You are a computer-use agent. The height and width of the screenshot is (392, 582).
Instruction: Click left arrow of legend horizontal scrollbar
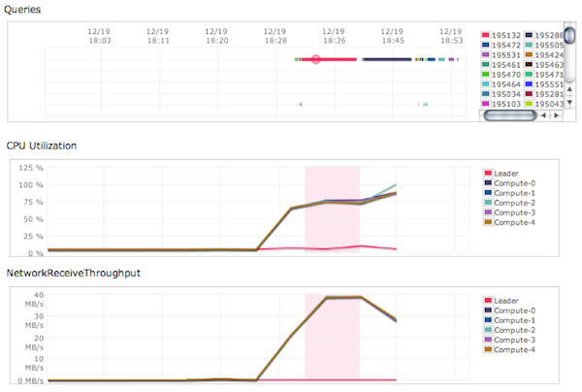pos(544,115)
